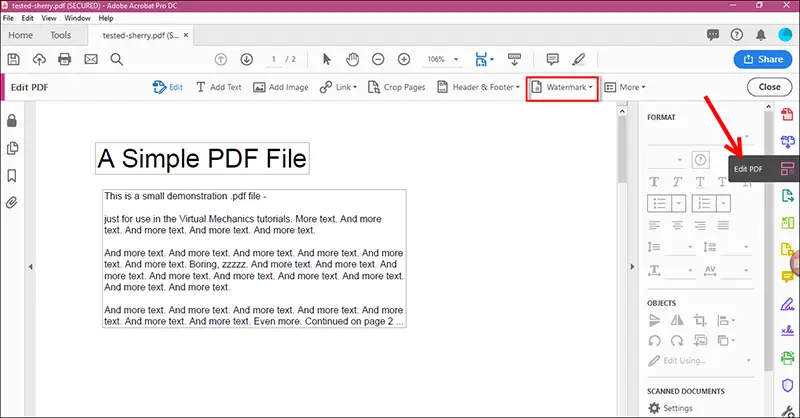Select the Highlight pen tool

click(578, 59)
